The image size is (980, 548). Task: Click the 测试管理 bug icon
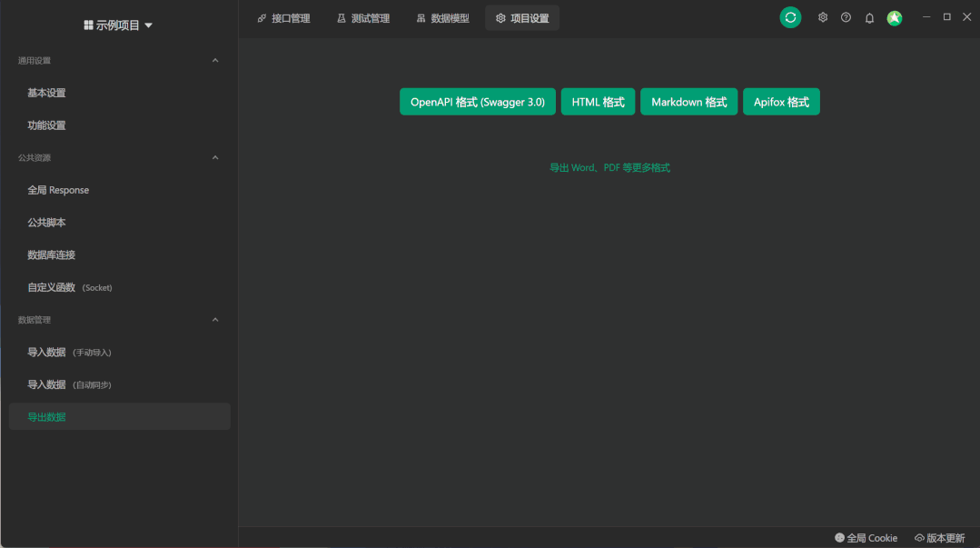(x=339, y=17)
